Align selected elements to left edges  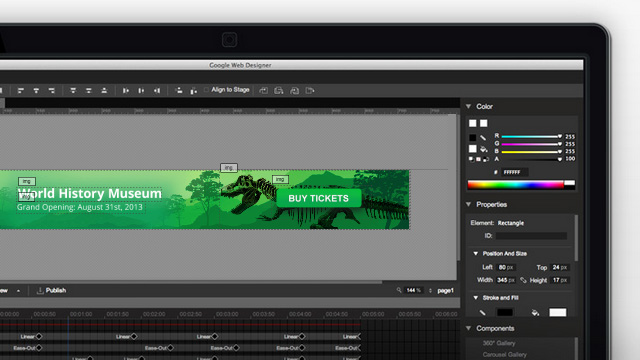tap(20, 91)
